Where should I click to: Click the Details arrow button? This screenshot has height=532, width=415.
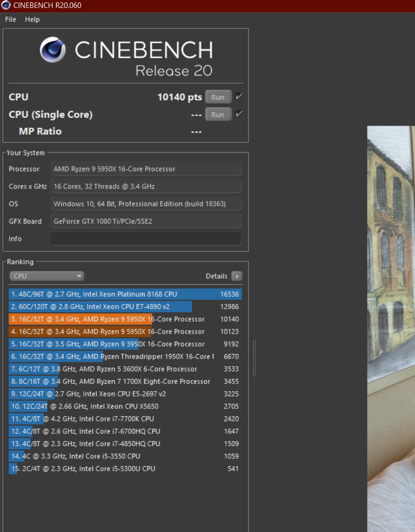[237, 276]
